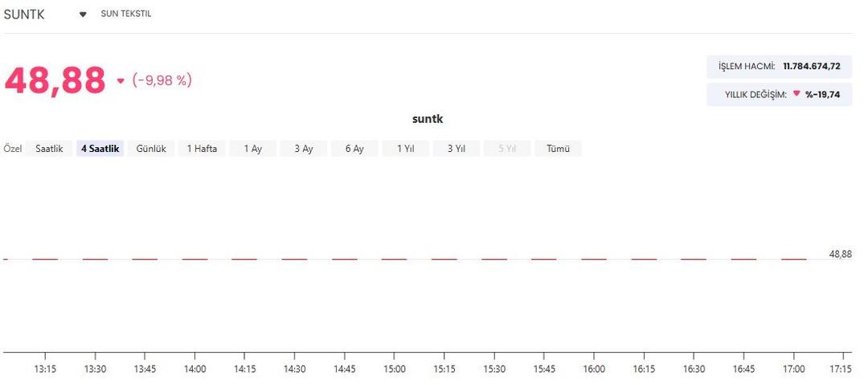Screen dimensions: 868x385
Task: Click the 15:00 tick on time axis
Action: point(395,369)
